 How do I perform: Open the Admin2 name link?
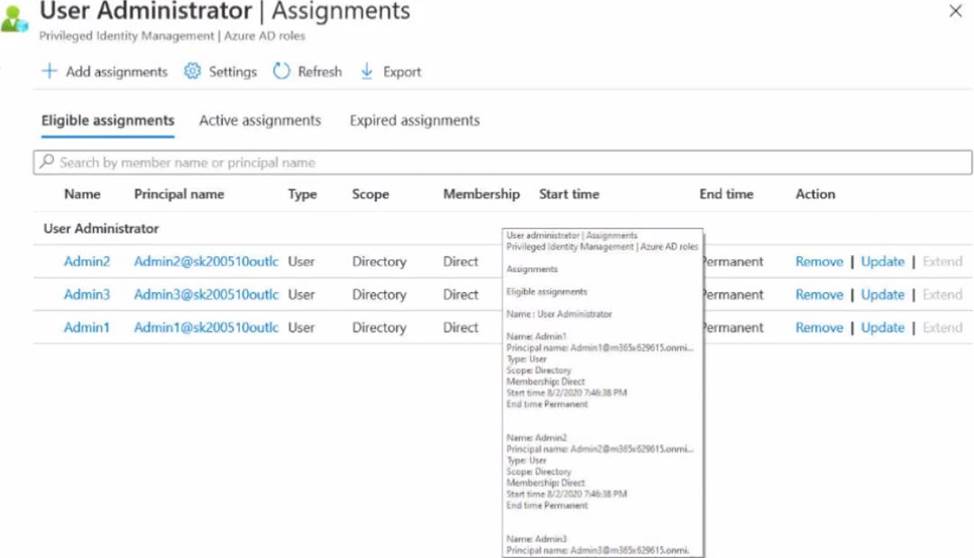[87, 262]
